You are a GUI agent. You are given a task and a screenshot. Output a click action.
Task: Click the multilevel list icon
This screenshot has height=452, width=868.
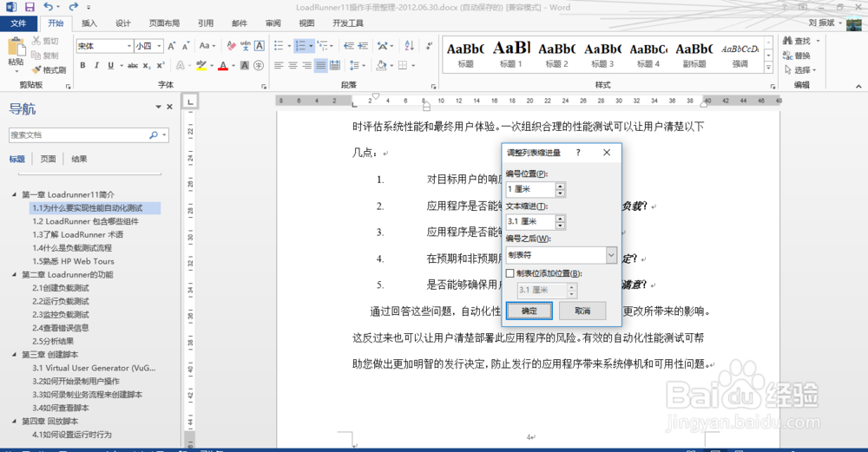pyautogui.click(x=322, y=46)
